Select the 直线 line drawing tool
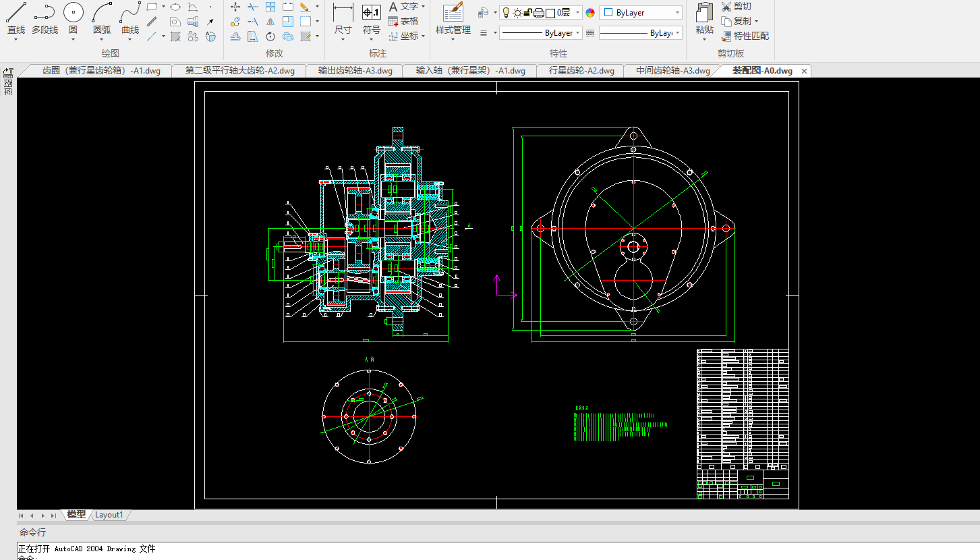Viewport: 980px width, 560px height. pyautogui.click(x=16, y=18)
